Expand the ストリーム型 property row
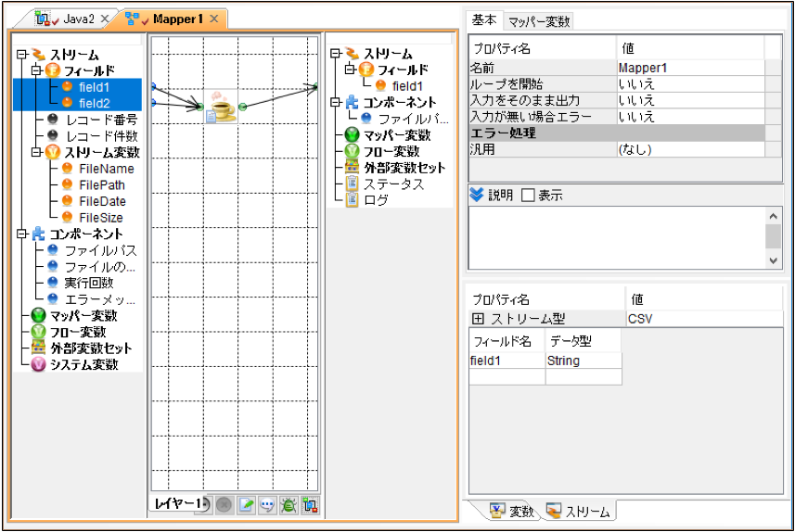Viewport: 795px width, 532px height. click(478, 319)
